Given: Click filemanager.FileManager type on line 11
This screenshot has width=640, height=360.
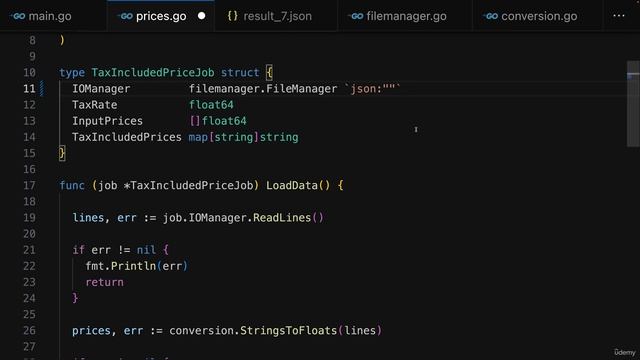Looking at the screenshot, I should point(263,89).
